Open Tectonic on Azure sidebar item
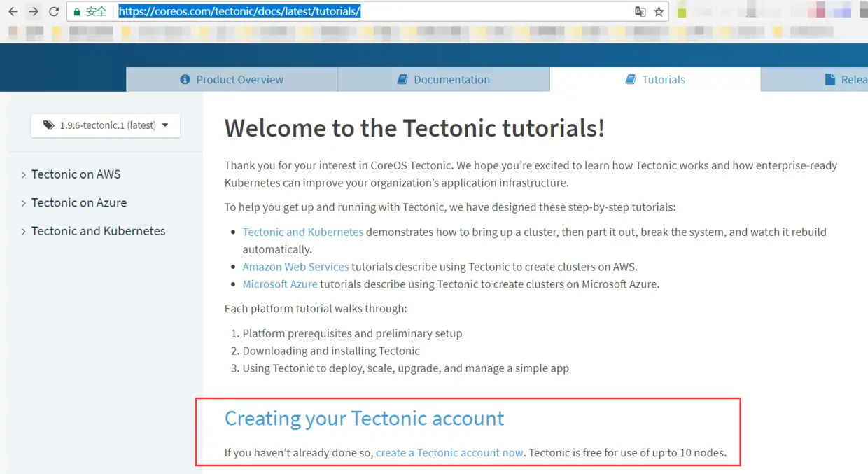The image size is (868, 474). click(x=79, y=203)
